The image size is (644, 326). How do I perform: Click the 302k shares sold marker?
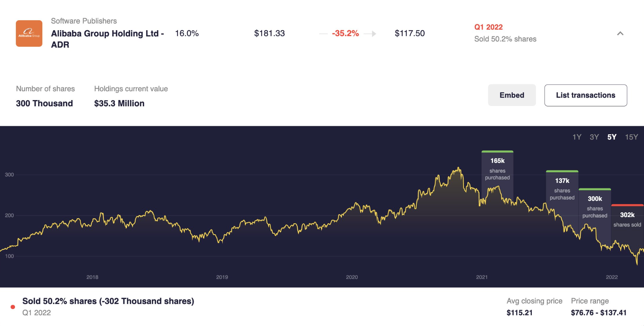click(627, 219)
